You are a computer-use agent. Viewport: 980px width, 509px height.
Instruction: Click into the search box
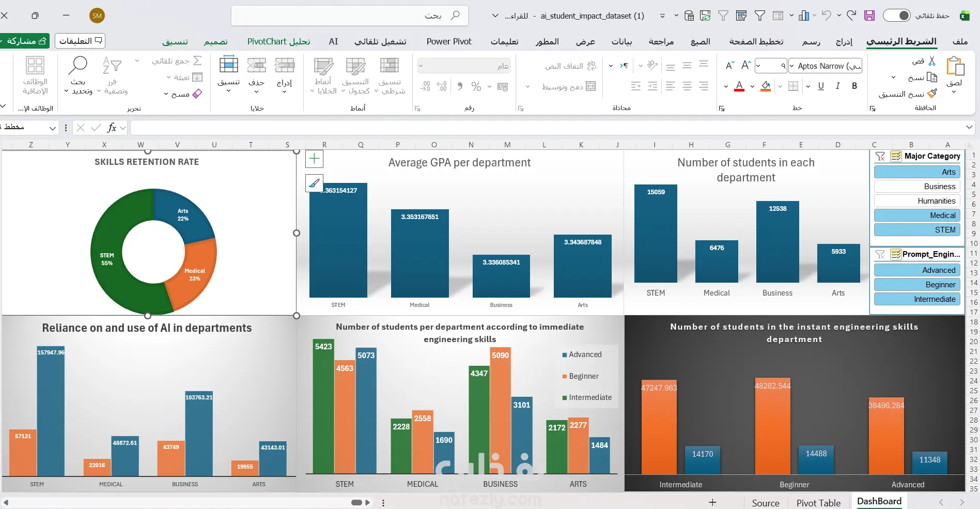click(x=350, y=16)
